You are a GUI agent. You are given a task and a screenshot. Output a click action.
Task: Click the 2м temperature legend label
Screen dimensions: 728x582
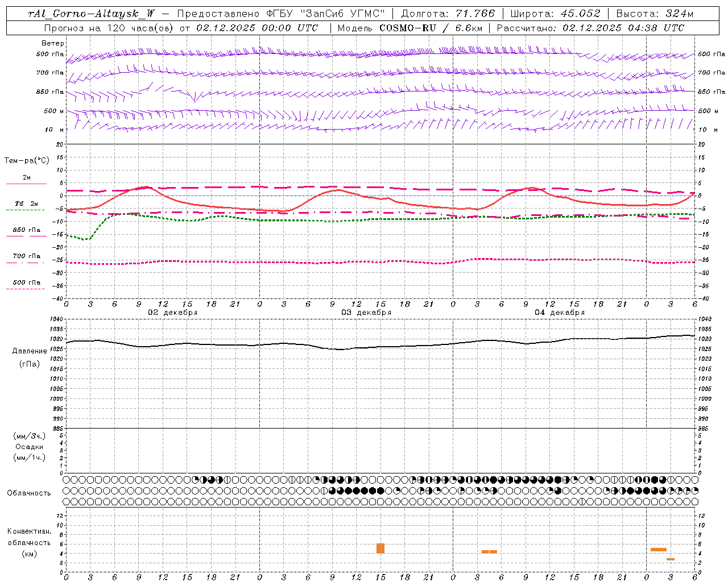pos(27,177)
